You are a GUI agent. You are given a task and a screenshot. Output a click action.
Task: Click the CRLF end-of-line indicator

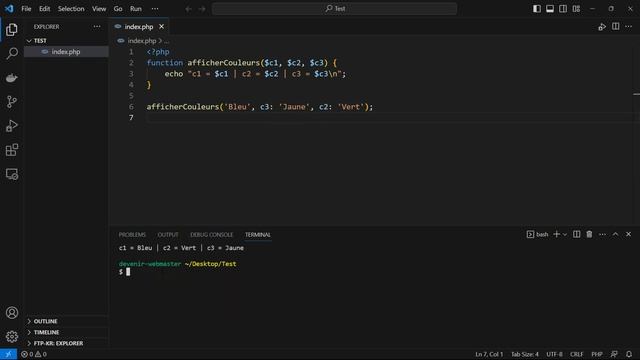tap(577, 354)
